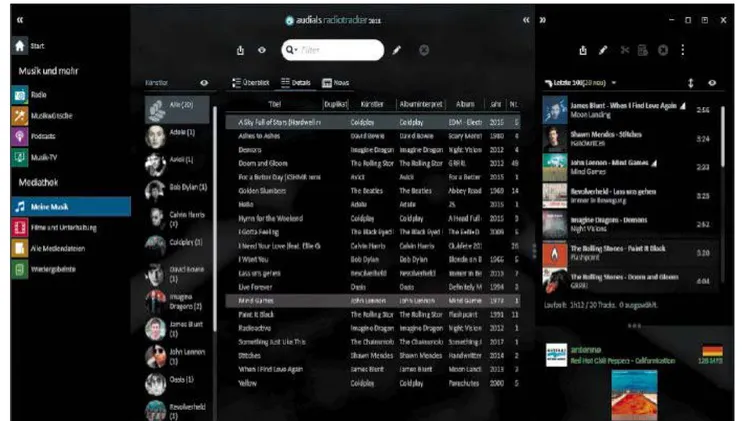This screenshot has width=750, height=421.
Task: Click the playlist panel vertical scrollbar
Action: pyautogui.click(x=722, y=137)
